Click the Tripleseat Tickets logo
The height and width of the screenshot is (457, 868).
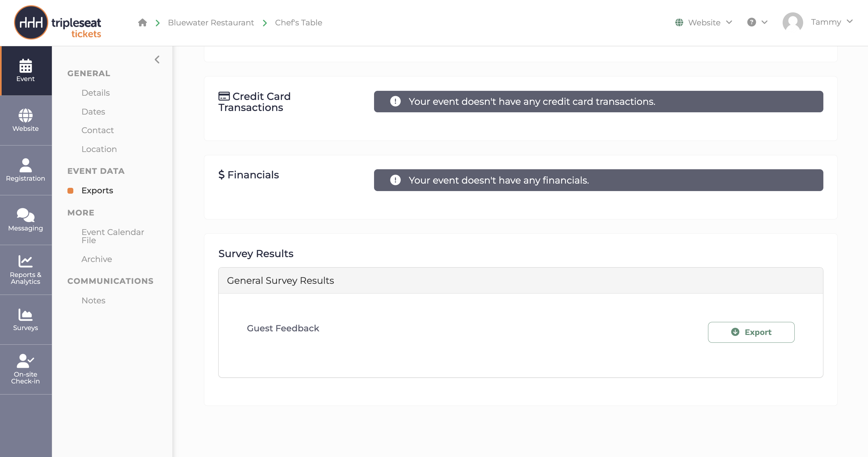point(58,22)
